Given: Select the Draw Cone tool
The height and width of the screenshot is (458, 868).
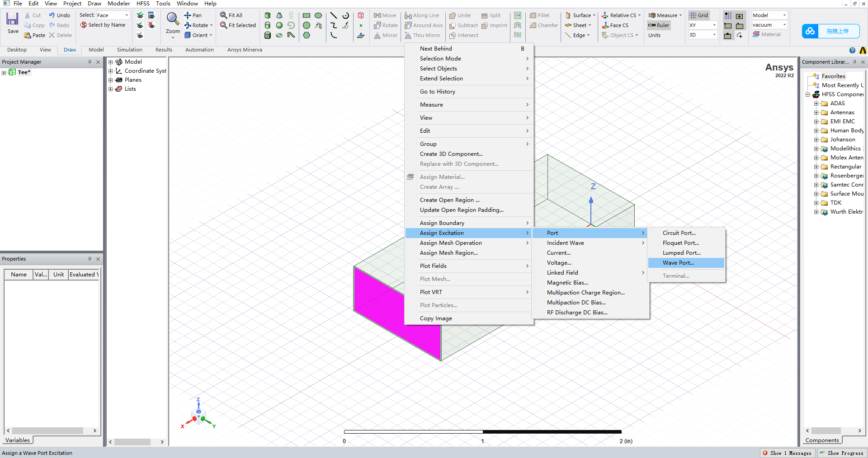Looking at the screenshot, I should point(279,15).
